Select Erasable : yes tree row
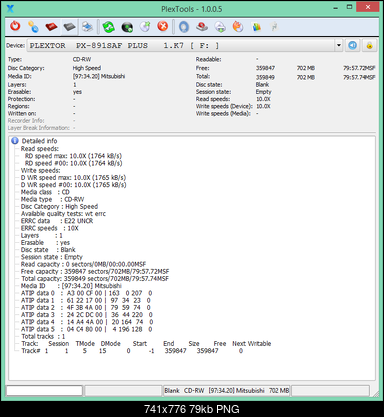 pyautogui.click(x=45, y=243)
